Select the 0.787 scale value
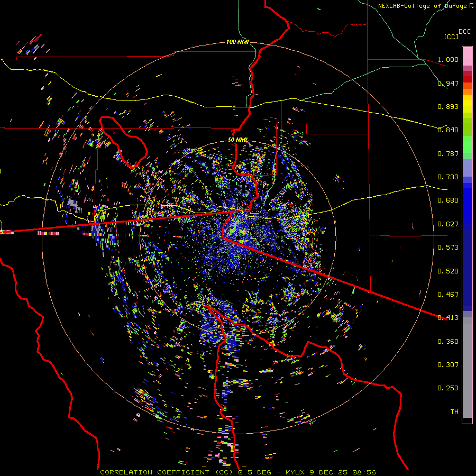This screenshot has width=476, height=476. 448,153
